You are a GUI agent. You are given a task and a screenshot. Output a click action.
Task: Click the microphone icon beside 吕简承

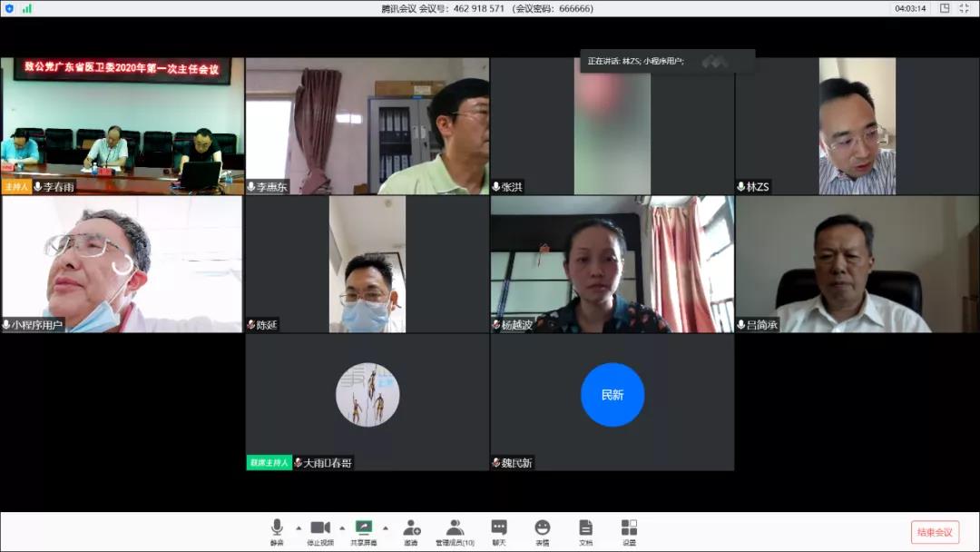741,324
